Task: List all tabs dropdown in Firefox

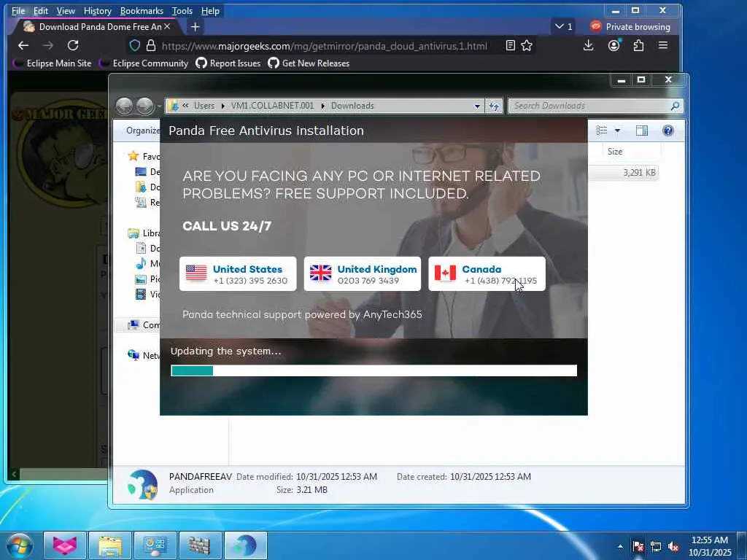Action: click(x=564, y=27)
